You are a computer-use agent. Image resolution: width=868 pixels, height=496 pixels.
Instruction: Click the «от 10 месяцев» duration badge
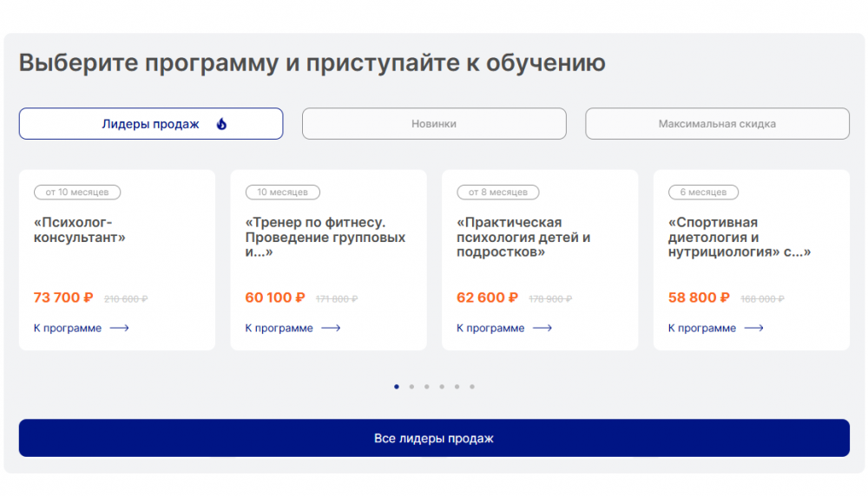pyautogui.click(x=77, y=192)
